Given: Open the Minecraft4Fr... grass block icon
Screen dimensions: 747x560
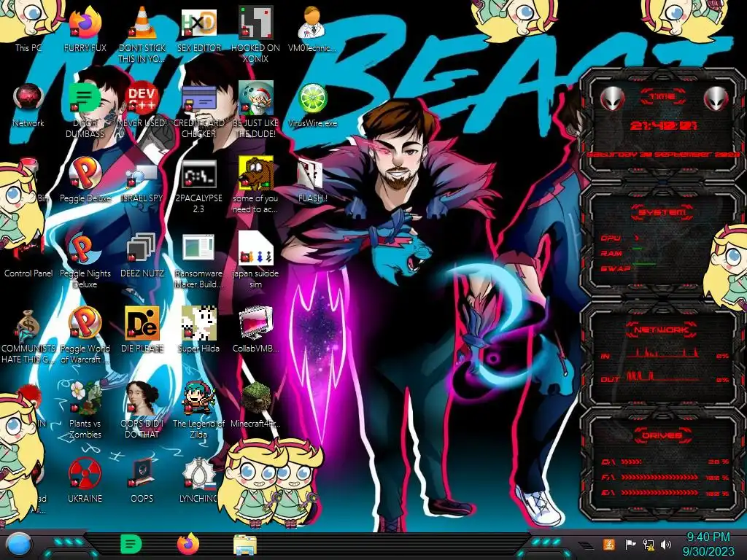Looking at the screenshot, I should 256,405.
